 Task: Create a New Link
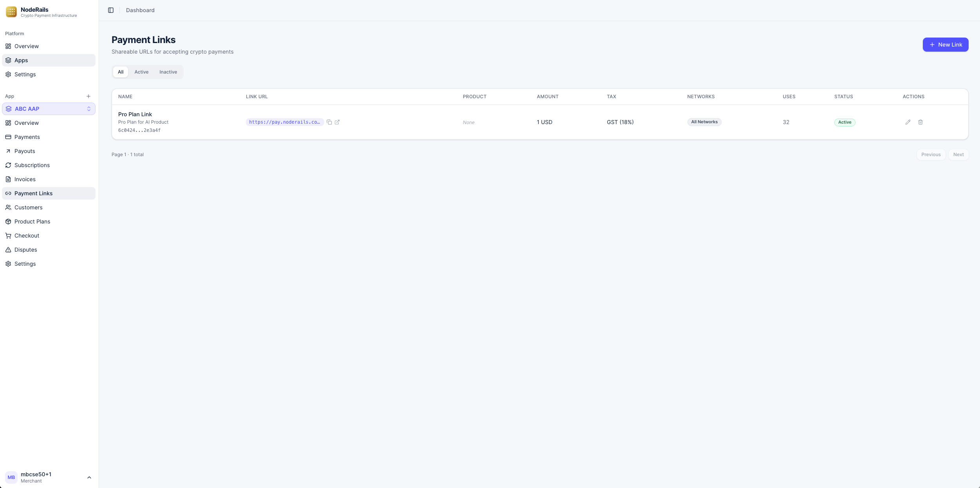click(945, 45)
